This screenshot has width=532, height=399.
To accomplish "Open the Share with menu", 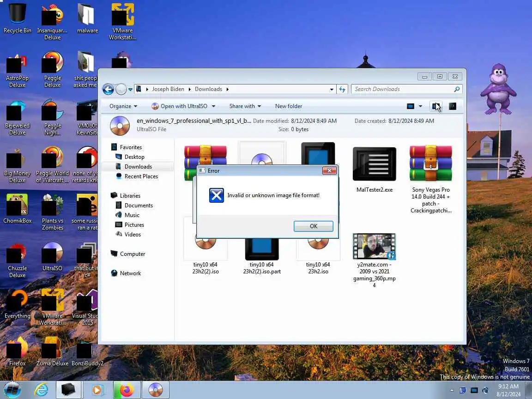I will click(245, 106).
